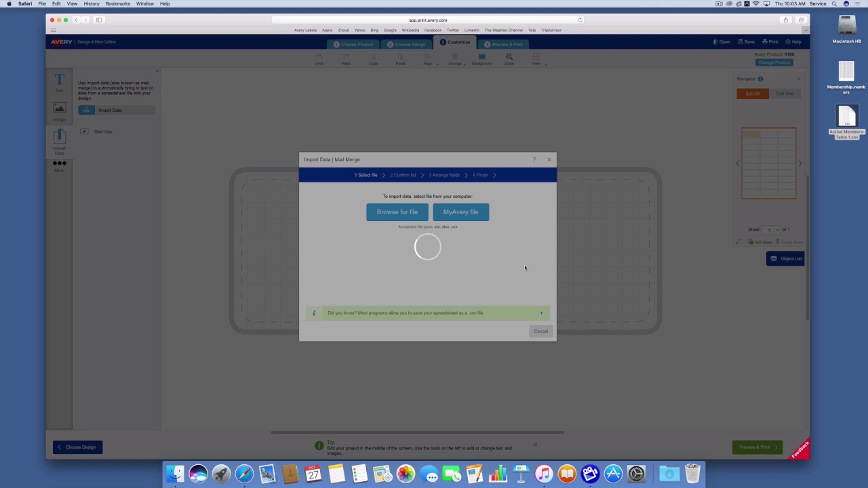The image size is (868, 488).
Task: Open the History menu in menu bar
Action: tap(92, 4)
